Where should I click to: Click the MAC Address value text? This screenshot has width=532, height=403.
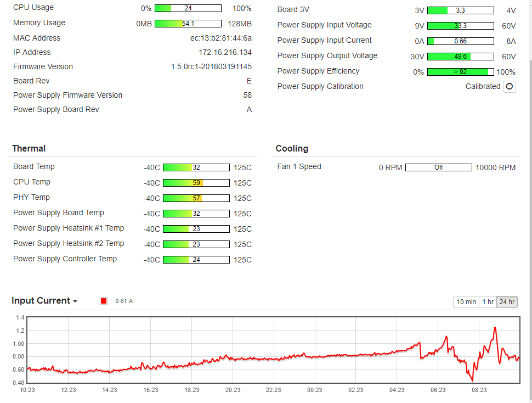[x=220, y=38]
